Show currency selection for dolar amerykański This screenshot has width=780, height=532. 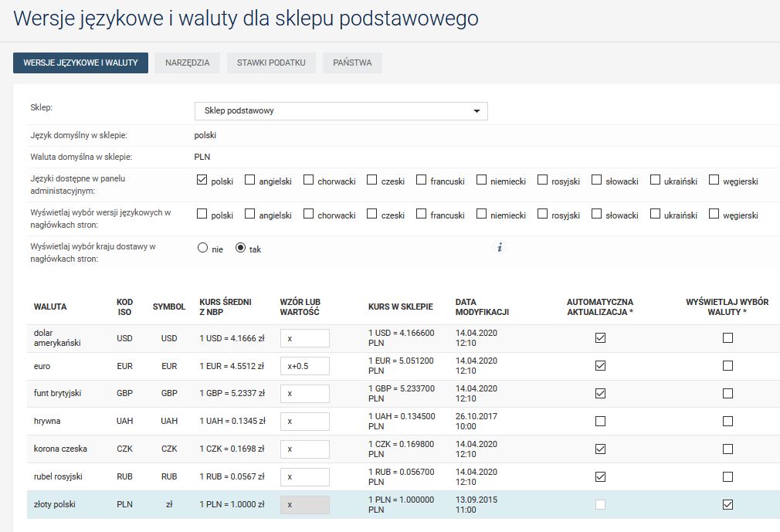click(x=727, y=338)
